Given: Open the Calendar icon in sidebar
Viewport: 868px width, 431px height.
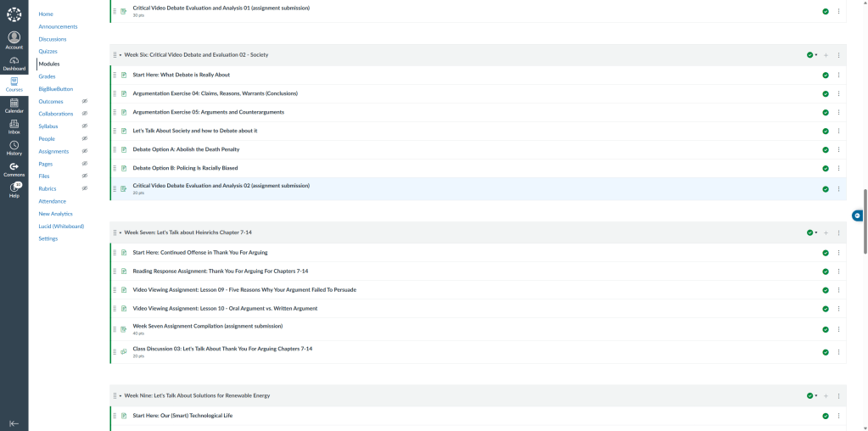Looking at the screenshot, I should pos(14,105).
